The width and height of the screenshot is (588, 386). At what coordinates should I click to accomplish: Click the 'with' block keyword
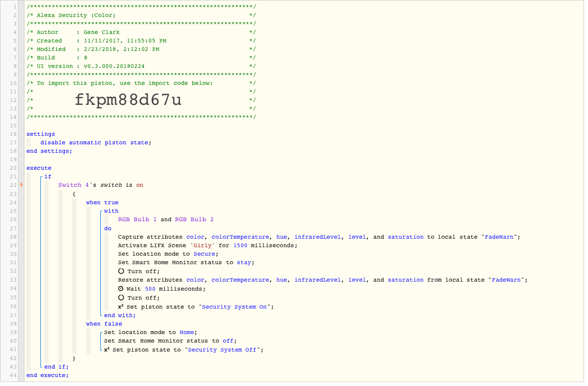point(111,211)
